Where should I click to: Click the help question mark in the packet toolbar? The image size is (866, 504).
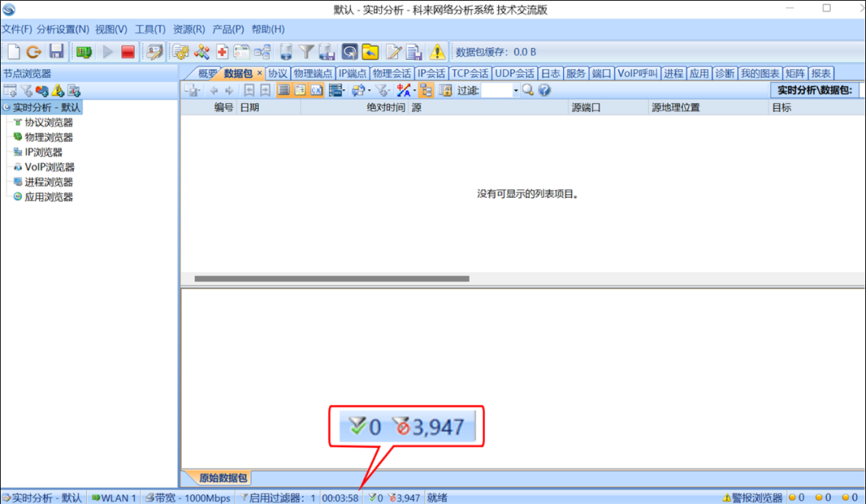(544, 90)
